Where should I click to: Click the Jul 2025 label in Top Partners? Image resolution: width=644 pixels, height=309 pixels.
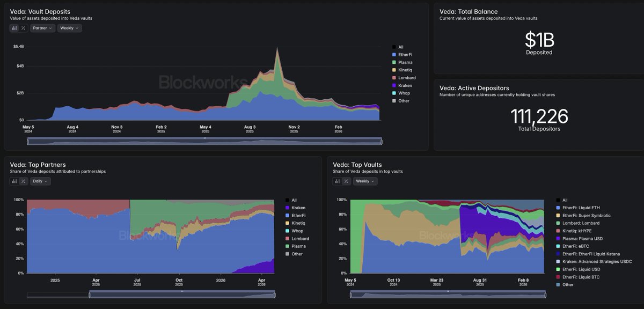pyautogui.click(x=137, y=282)
